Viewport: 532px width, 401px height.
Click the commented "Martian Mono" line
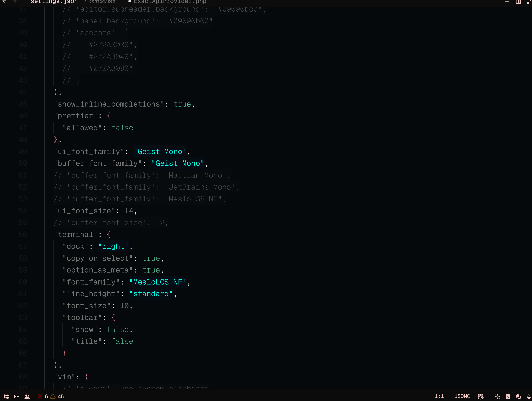[142, 175]
